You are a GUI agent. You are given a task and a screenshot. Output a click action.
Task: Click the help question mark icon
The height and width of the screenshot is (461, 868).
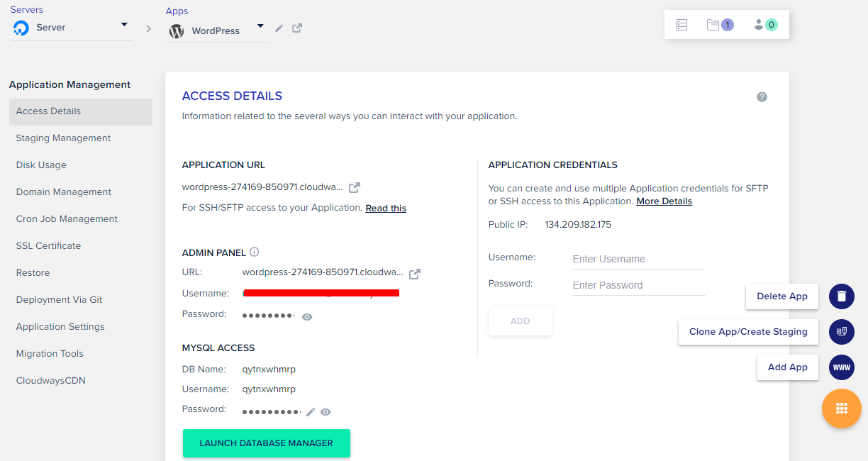[x=762, y=97]
